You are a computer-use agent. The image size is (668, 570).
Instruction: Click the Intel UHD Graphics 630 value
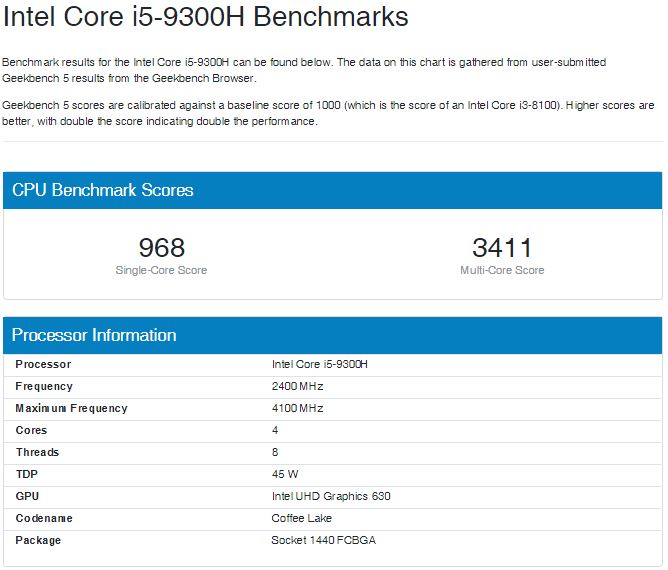coord(331,496)
